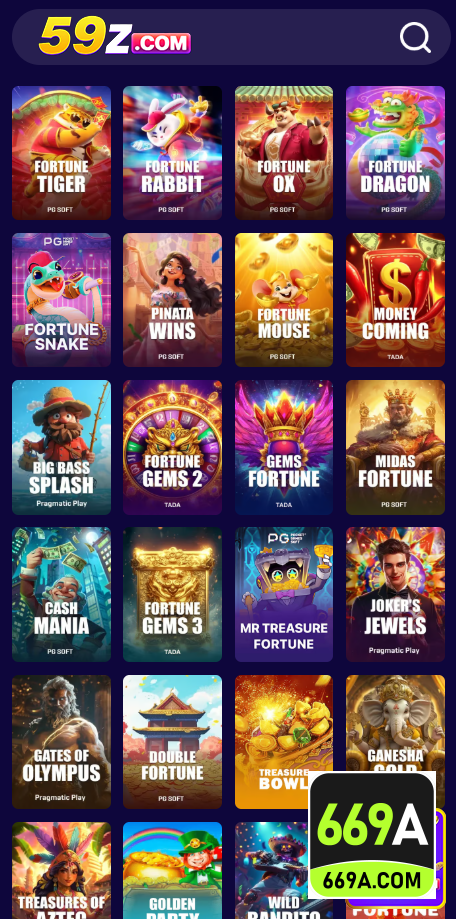The image size is (456, 919).
Task: Launch the Big Bass Splash game
Action: coord(62,447)
